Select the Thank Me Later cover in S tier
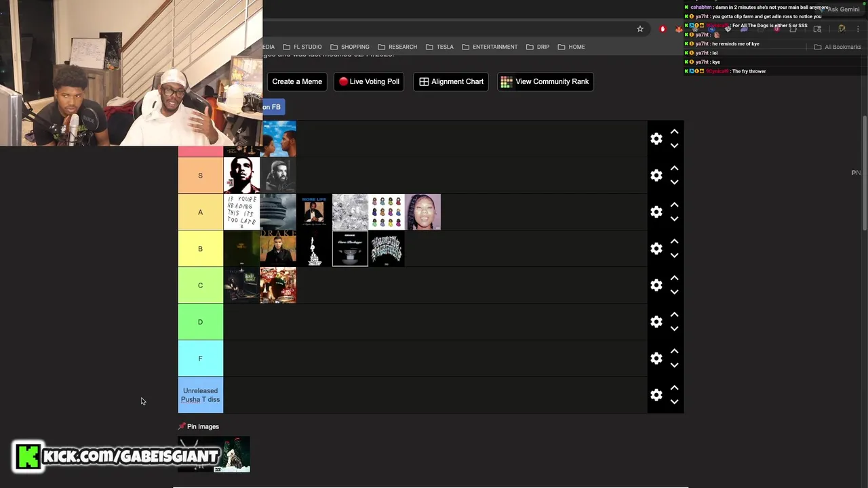This screenshot has height=488, width=868. point(241,176)
